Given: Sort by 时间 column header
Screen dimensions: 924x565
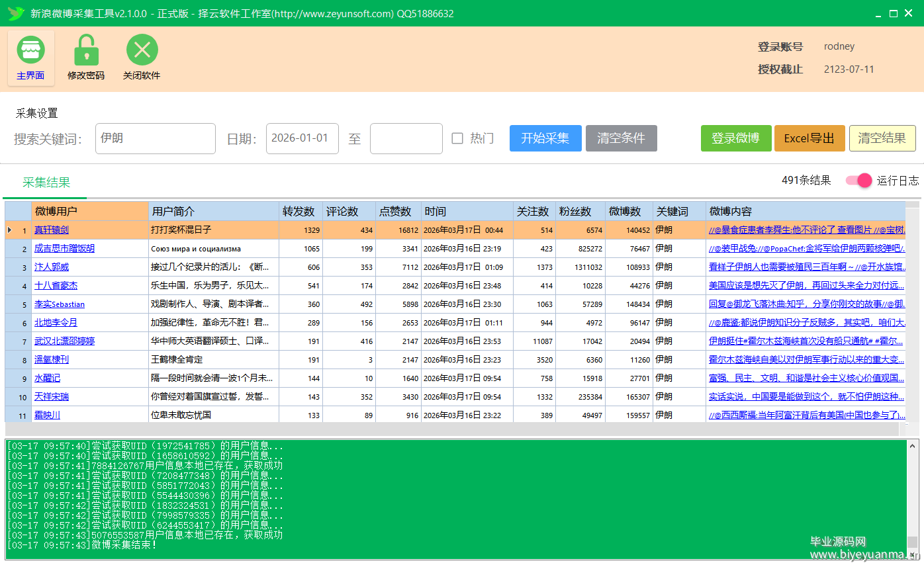Looking at the screenshot, I should [467, 212].
